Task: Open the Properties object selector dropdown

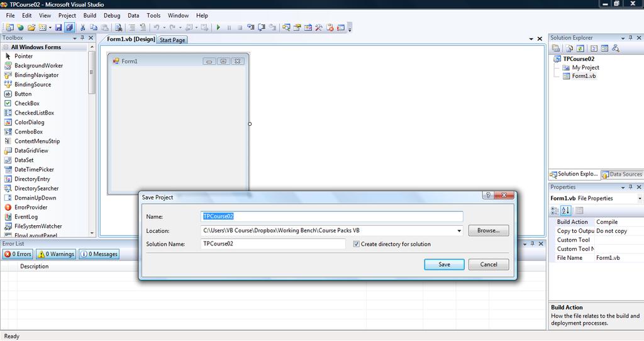Action: tap(640, 198)
